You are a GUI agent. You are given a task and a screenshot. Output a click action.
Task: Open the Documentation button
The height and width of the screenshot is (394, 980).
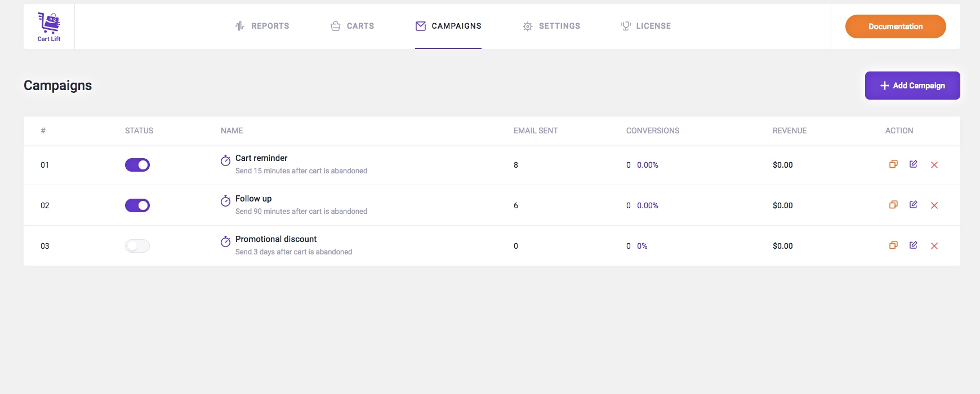[896, 26]
